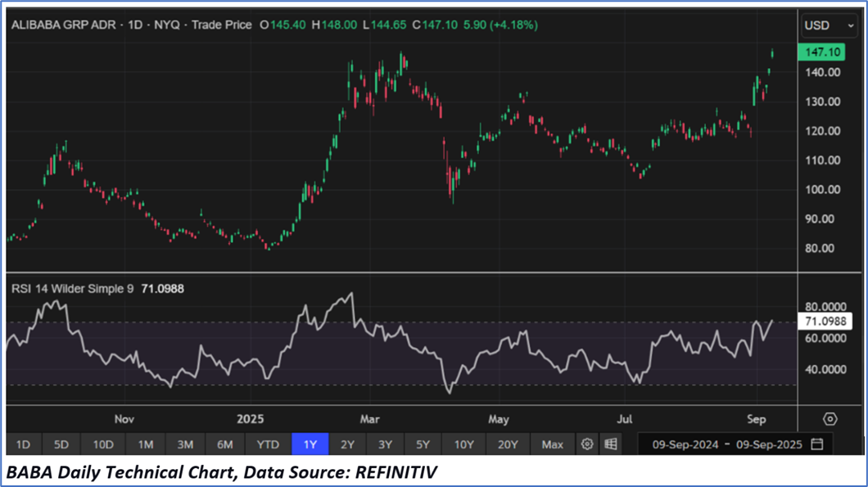Click the ALIBABA GRP ADR chart title
Image resolution: width=868 pixels, height=487 pixels.
point(64,25)
